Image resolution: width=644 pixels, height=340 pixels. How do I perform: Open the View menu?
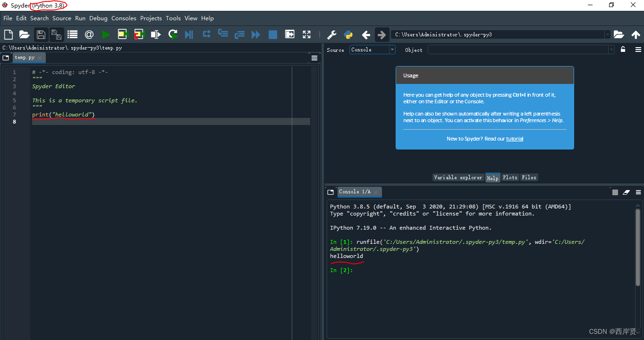[191, 18]
